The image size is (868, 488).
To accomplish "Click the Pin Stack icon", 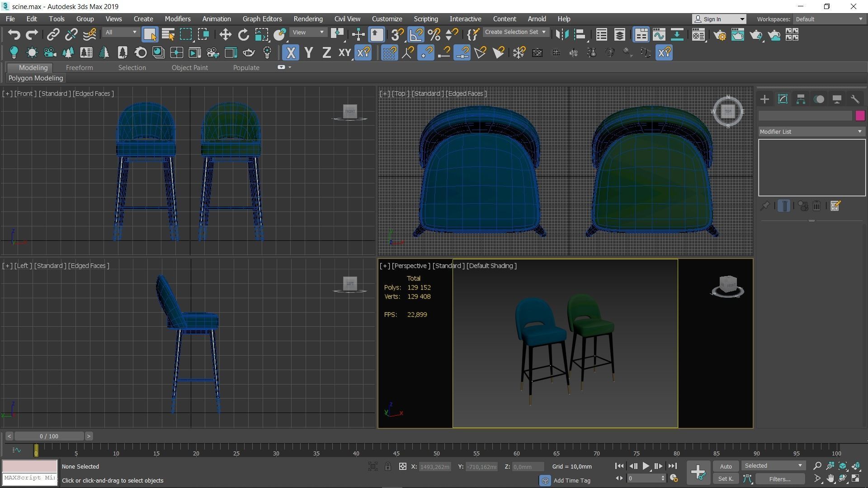I will (764, 206).
